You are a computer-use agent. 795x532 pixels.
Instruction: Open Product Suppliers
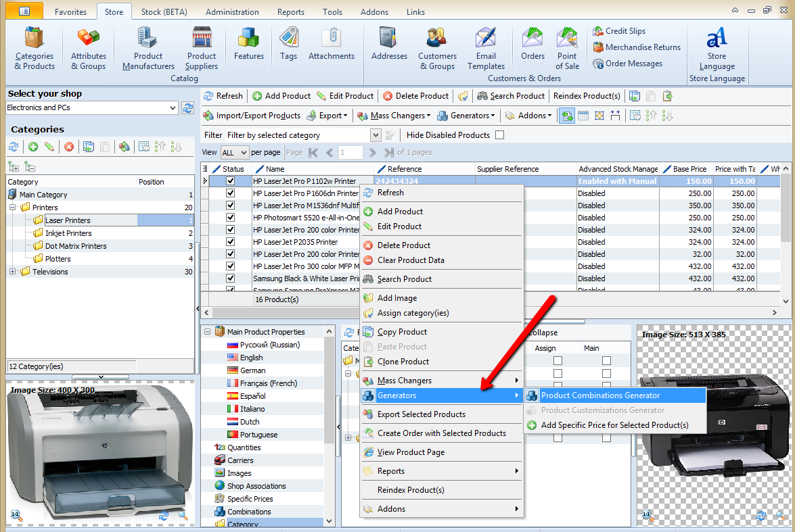(201, 48)
